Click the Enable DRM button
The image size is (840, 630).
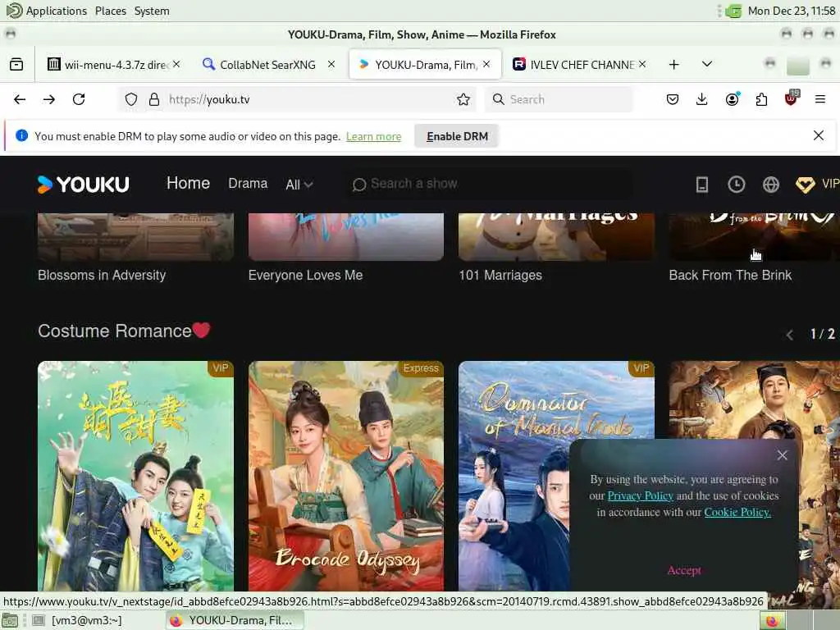(457, 136)
